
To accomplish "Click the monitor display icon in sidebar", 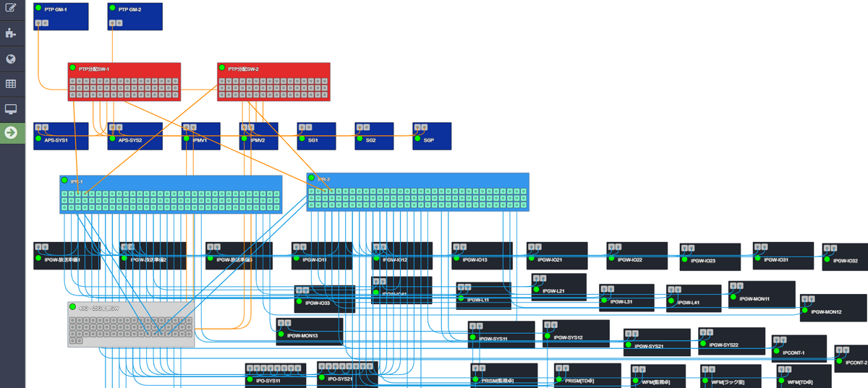I will (x=11, y=109).
